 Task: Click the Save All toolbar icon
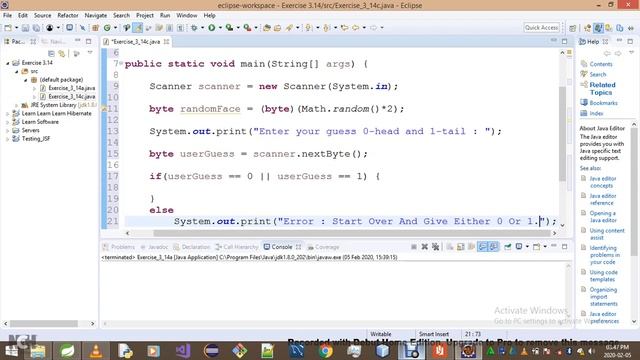[x=36, y=28]
